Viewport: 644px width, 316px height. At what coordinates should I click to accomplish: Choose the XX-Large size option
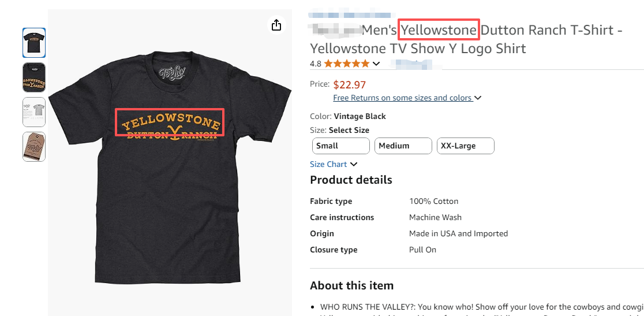[465, 146]
